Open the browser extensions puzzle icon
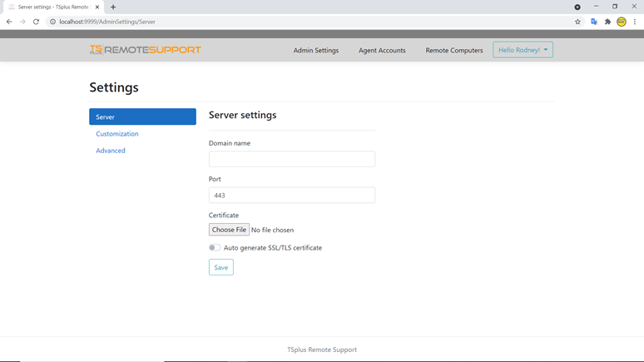644x362 pixels. pos(607,22)
